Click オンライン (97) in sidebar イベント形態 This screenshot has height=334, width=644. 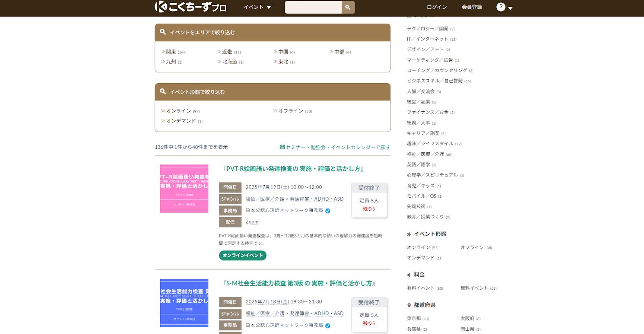pyautogui.click(x=423, y=248)
